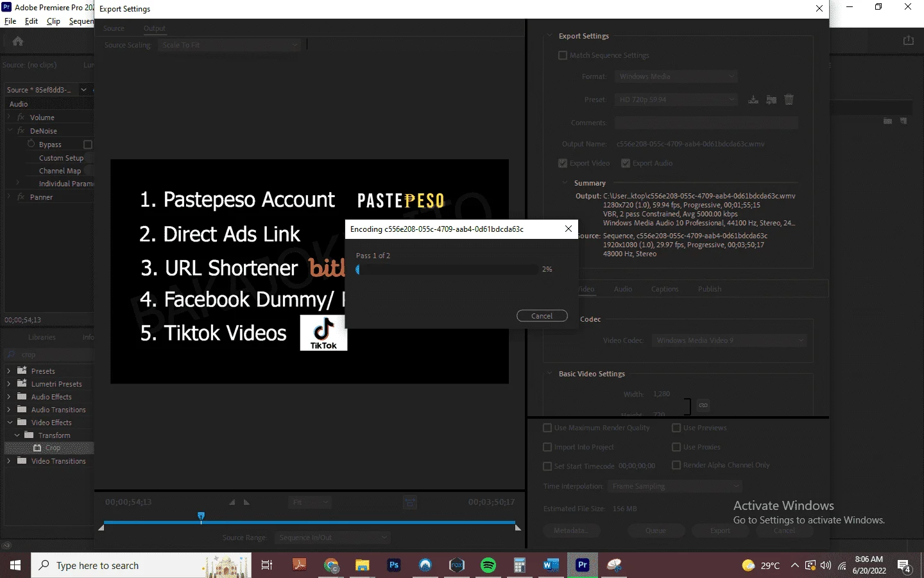Open the Preset dropdown (HD 720p 59.94)
This screenshot has width=924, height=578.
point(676,100)
